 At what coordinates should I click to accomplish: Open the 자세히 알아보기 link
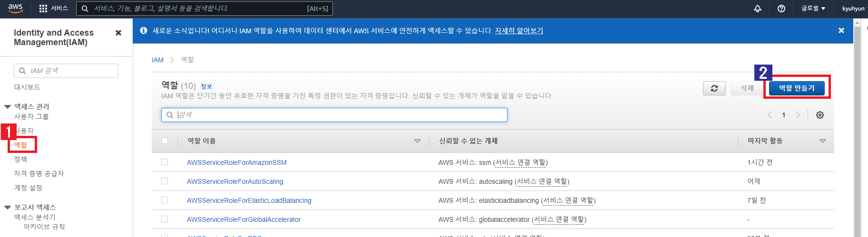point(519,30)
